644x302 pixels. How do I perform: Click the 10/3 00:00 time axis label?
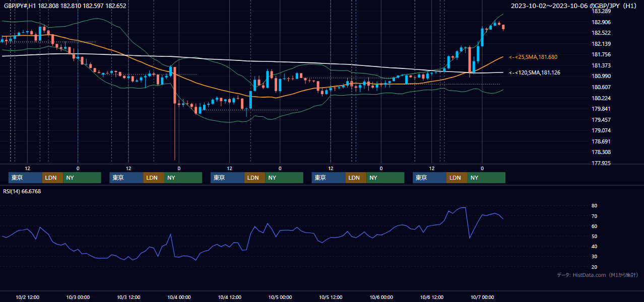78,297
